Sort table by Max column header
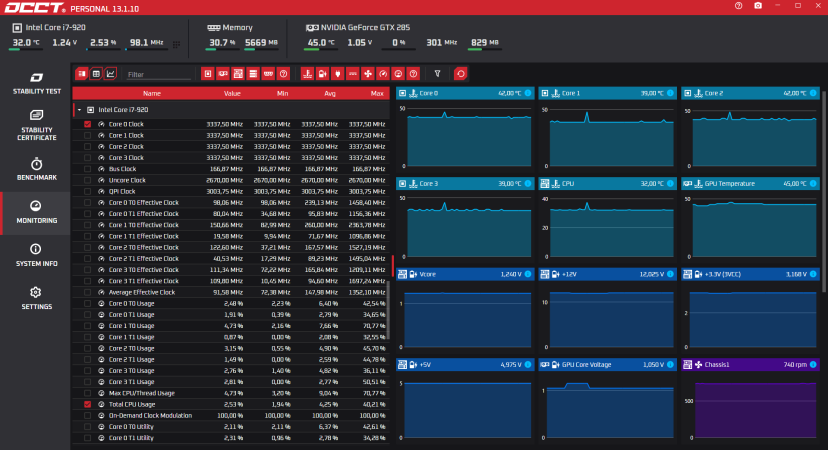Viewport: 828px width, 450px height. (377, 93)
